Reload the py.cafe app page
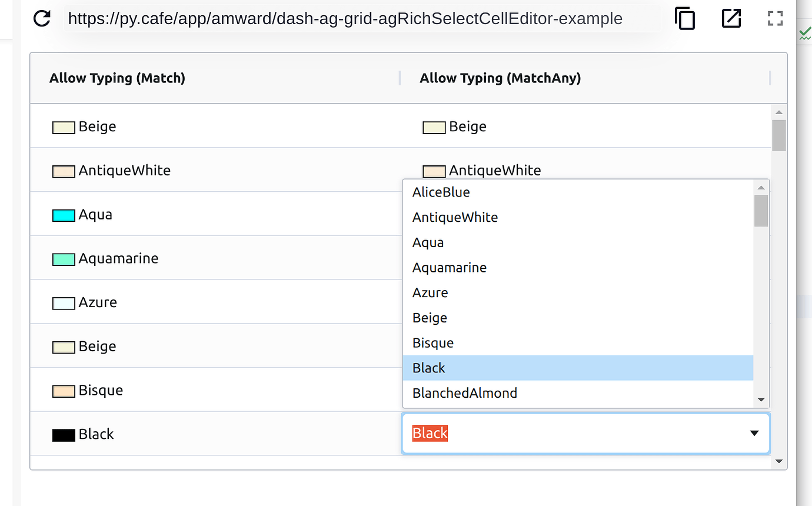This screenshot has width=812, height=506. tap(41, 18)
